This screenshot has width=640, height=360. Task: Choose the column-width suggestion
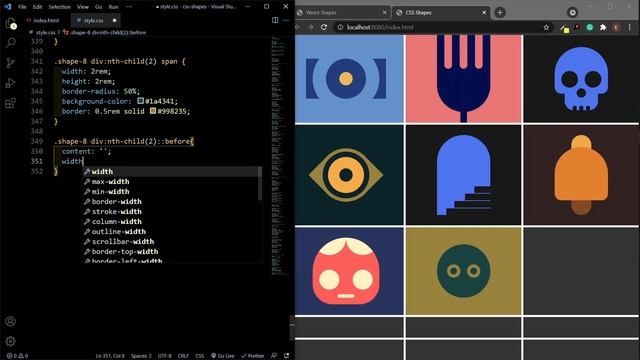point(171,222)
